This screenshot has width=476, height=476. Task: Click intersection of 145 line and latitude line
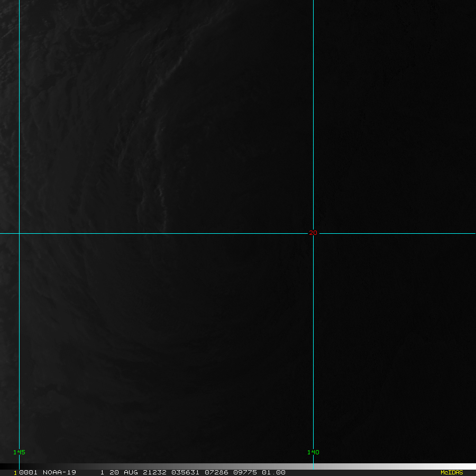[x=19, y=233]
